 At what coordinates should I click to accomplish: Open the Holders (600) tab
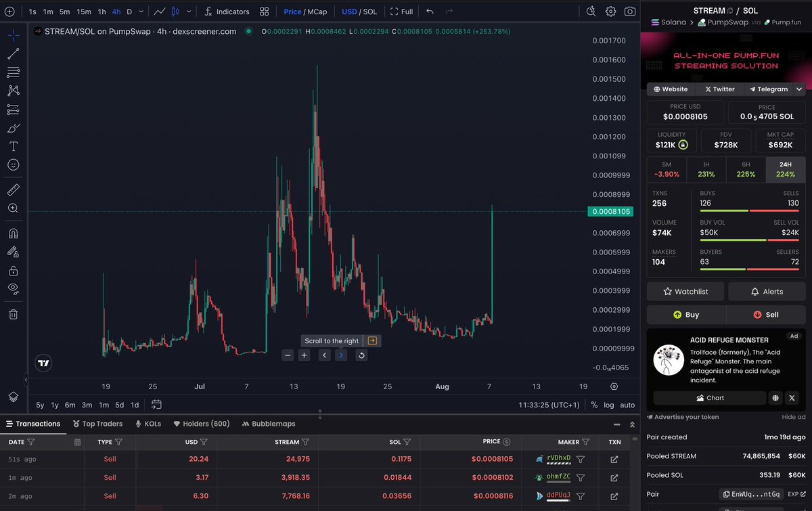[x=202, y=424]
